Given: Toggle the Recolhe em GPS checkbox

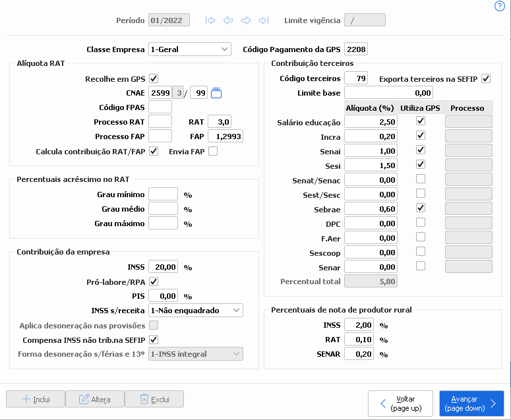Looking at the screenshot, I should (154, 78).
